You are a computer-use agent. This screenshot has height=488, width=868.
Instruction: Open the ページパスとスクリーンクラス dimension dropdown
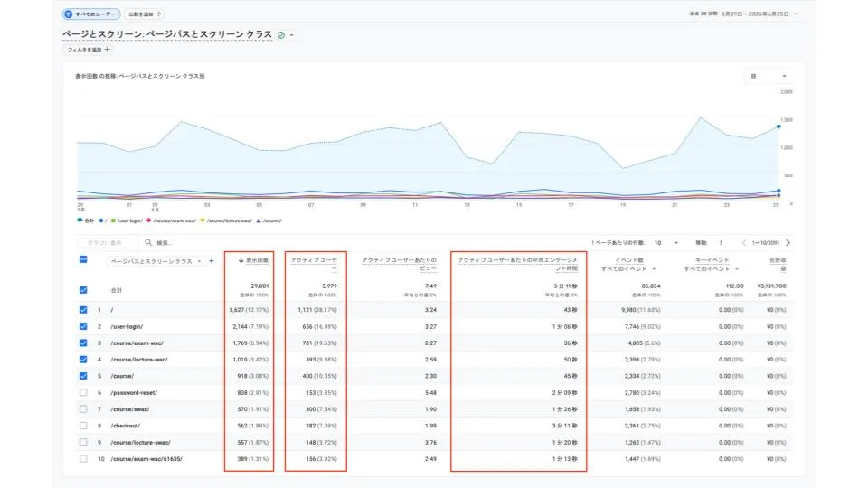156,261
